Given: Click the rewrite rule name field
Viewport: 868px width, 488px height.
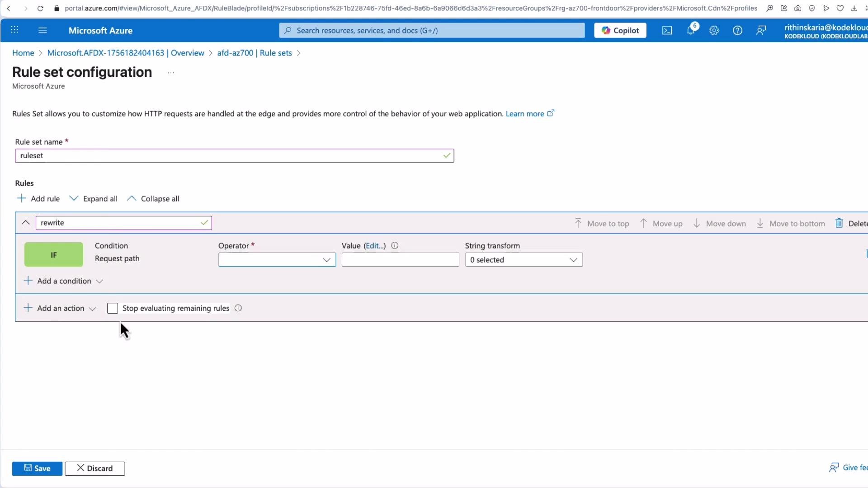Looking at the screenshot, I should pyautogui.click(x=123, y=223).
